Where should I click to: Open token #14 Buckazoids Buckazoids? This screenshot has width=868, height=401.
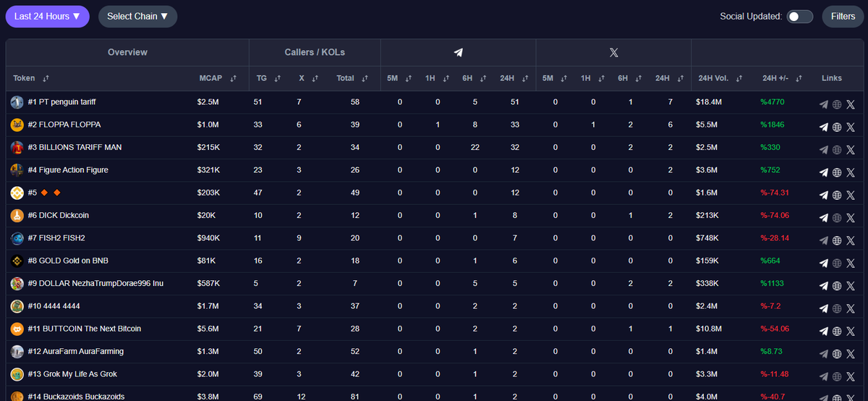76,397
